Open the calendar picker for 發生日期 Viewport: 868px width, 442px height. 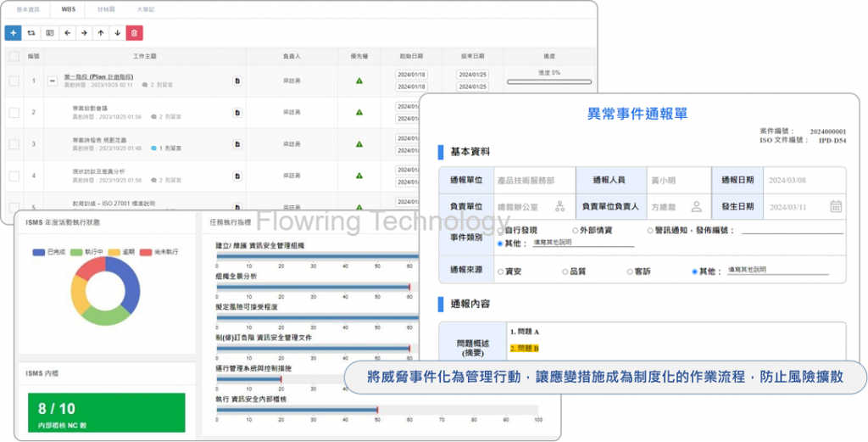point(835,206)
